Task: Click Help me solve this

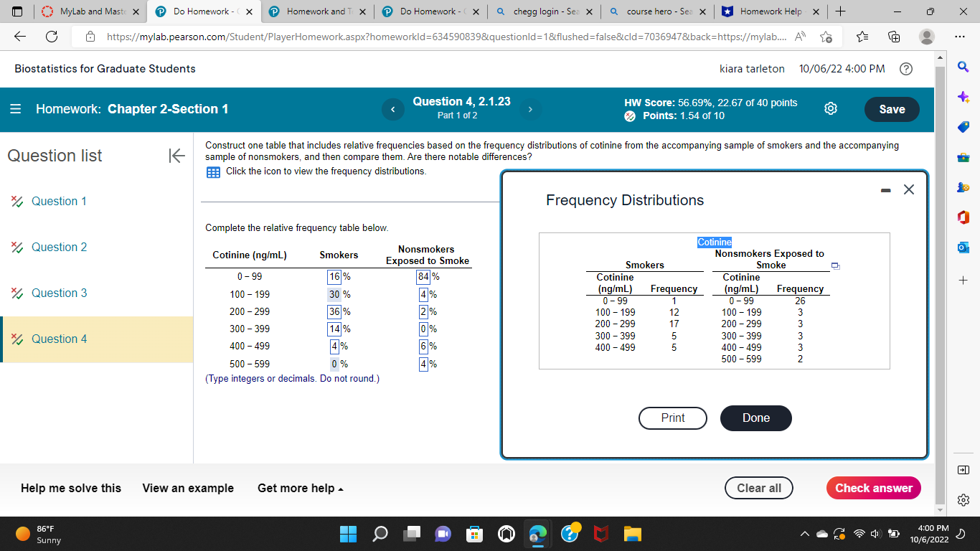Action: tap(71, 488)
